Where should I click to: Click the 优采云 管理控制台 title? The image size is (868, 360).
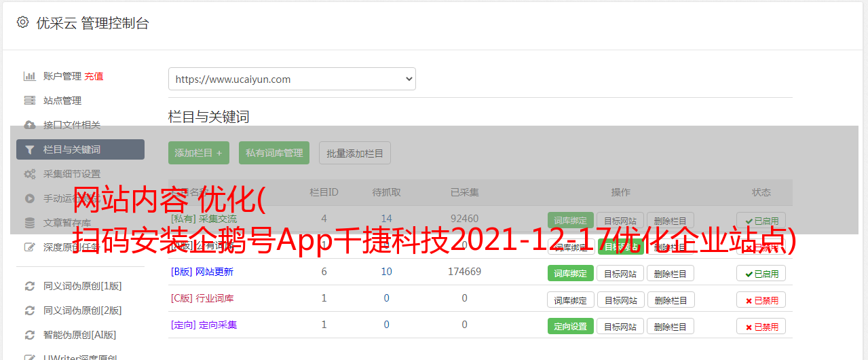pyautogui.click(x=92, y=23)
